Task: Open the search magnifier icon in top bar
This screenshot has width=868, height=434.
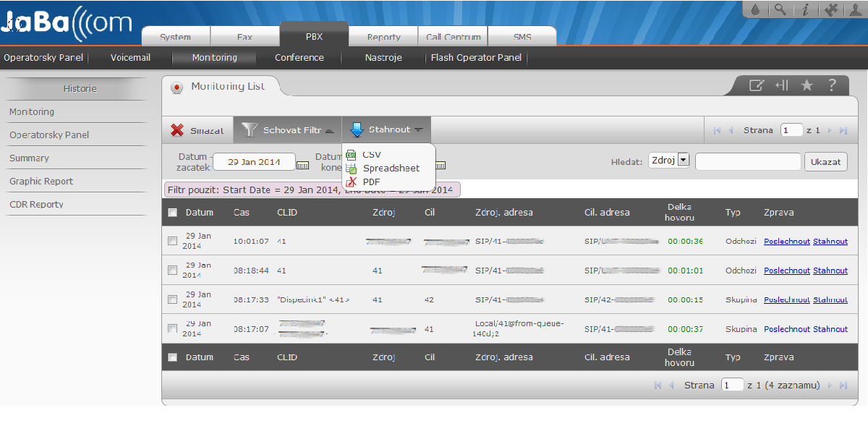Action: coord(780,9)
